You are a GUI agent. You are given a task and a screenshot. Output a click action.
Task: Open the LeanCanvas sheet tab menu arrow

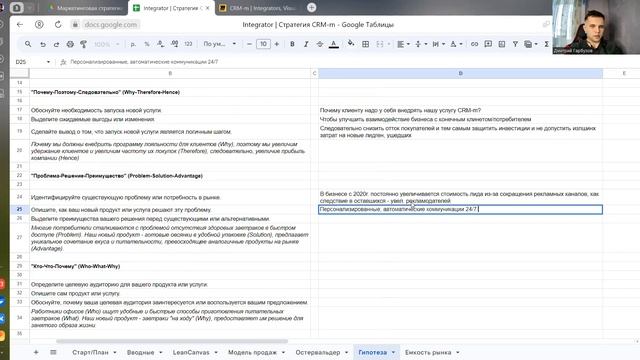[x=216, y=352]
